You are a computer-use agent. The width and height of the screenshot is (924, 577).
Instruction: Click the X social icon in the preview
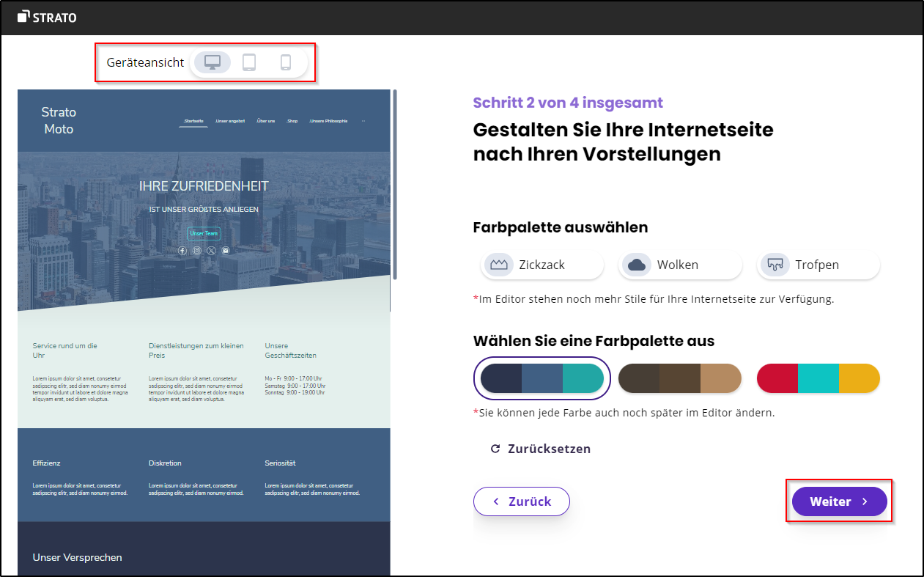[x=211, y=250]
